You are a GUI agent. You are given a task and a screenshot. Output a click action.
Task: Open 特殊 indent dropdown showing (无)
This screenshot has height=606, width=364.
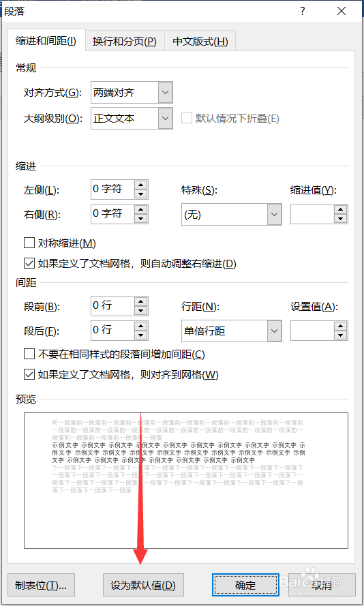[232, 215]
